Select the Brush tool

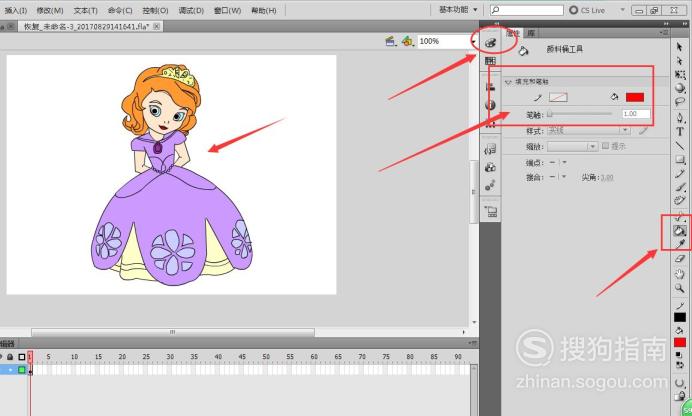click(680, 187)
